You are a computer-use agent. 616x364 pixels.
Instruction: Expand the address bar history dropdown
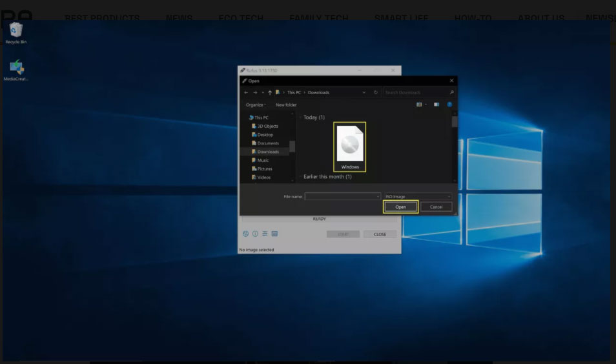(x=364, y=93)
